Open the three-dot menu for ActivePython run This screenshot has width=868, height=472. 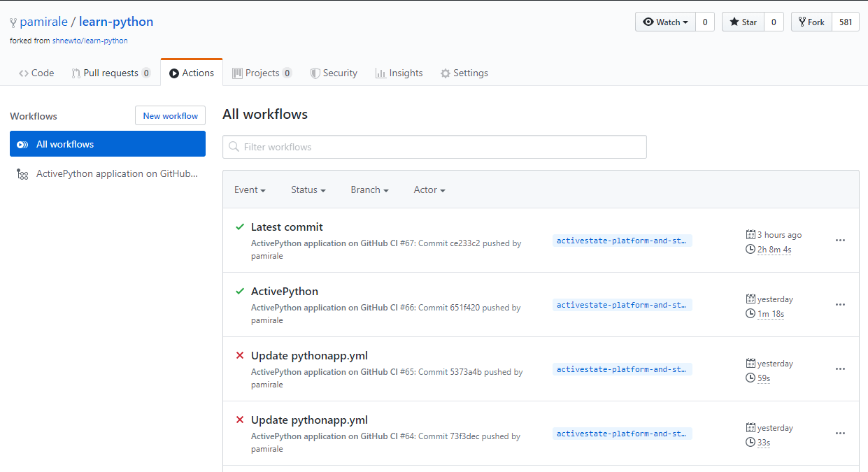click(x=840, y=304)
